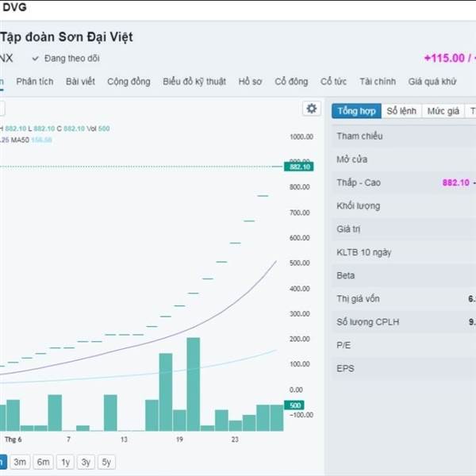Click the DVG ticker heading
The image size is (476, 476).
click(x=14, y=7)
